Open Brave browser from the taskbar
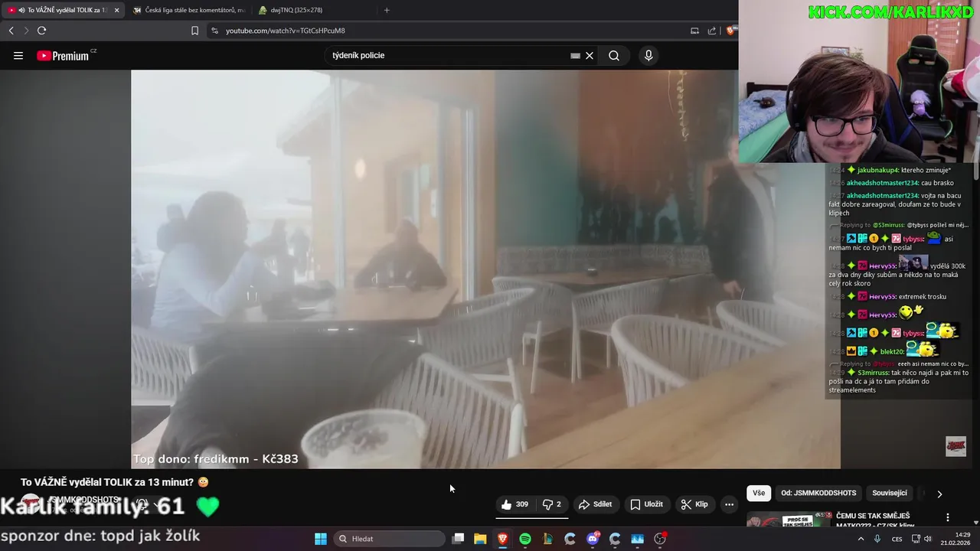The height and width of the screenshot is (551, 980). click(x=502, y=539)
